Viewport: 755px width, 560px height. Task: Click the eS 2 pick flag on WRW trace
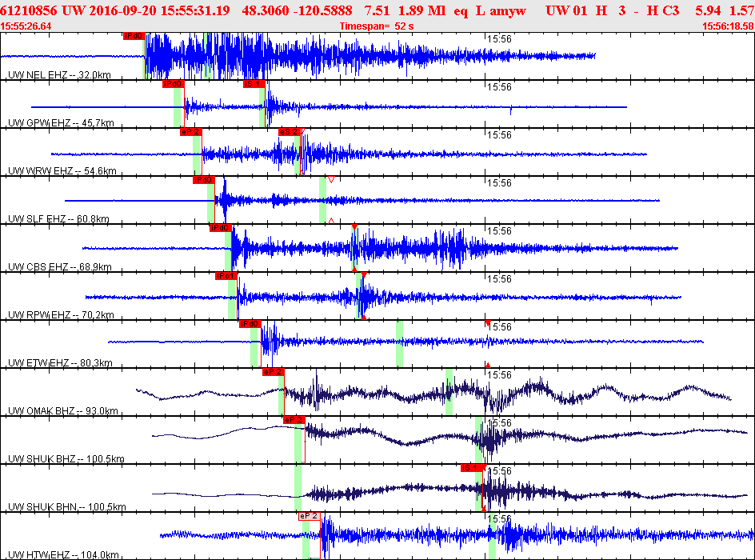click(289, 132)
